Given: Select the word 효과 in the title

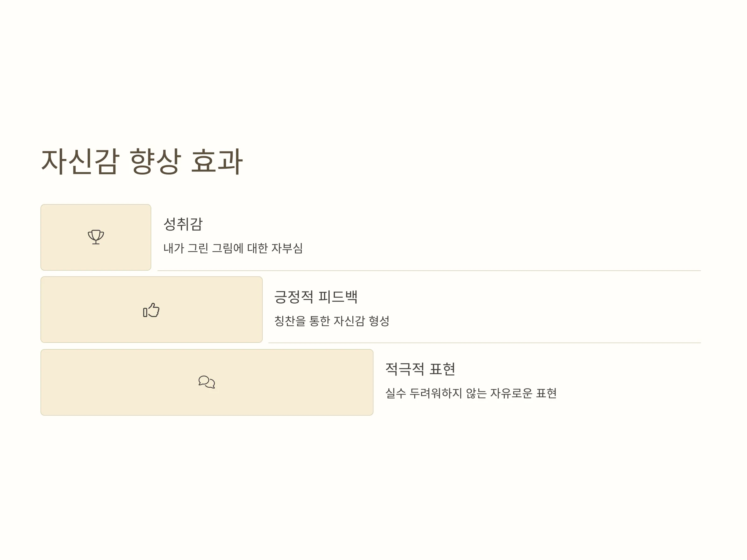Looking at the screenshot, I should click(217, 161).
